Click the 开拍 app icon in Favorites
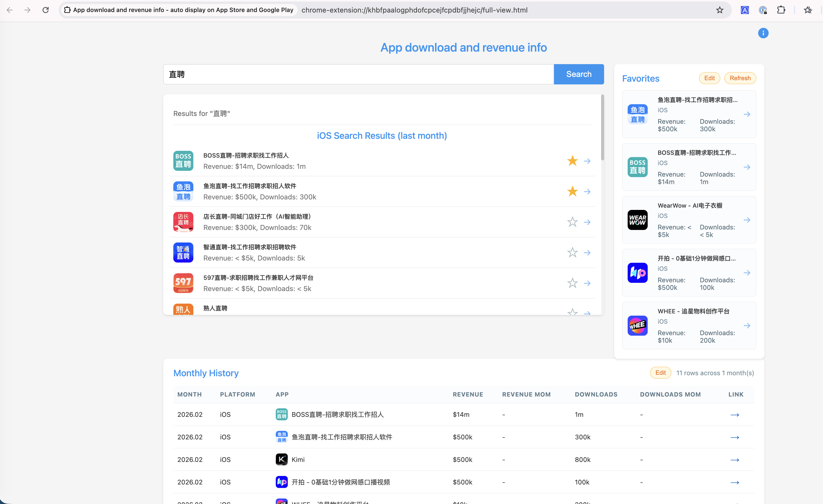Image resolution: width=823 pixels, height=504 pixels. point(637,273)
